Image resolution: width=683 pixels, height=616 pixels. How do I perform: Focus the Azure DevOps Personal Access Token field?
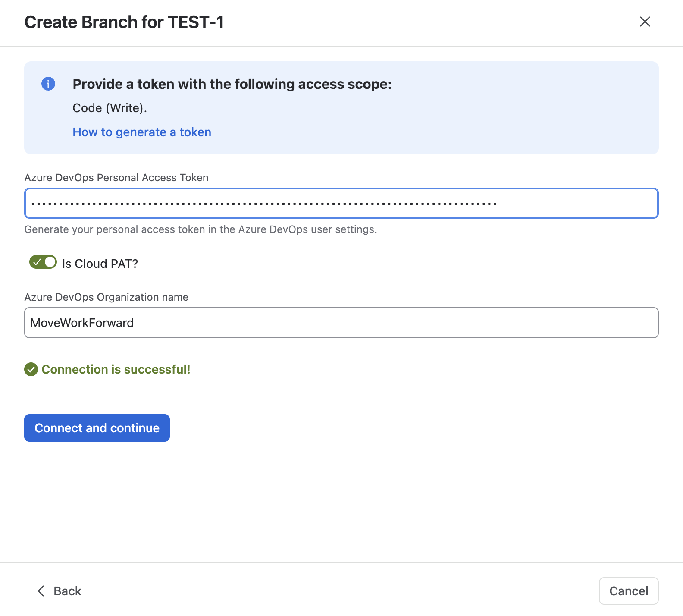point(341,203)
